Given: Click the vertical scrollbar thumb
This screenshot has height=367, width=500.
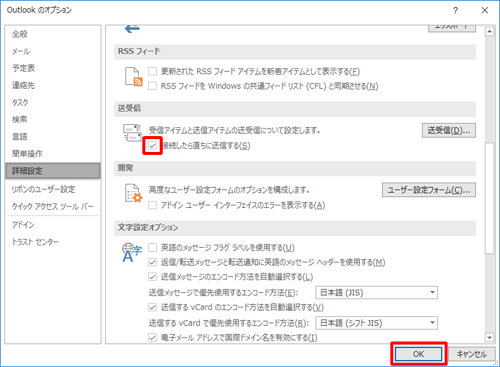Looking at the screenshot, I should pos(489,198).
